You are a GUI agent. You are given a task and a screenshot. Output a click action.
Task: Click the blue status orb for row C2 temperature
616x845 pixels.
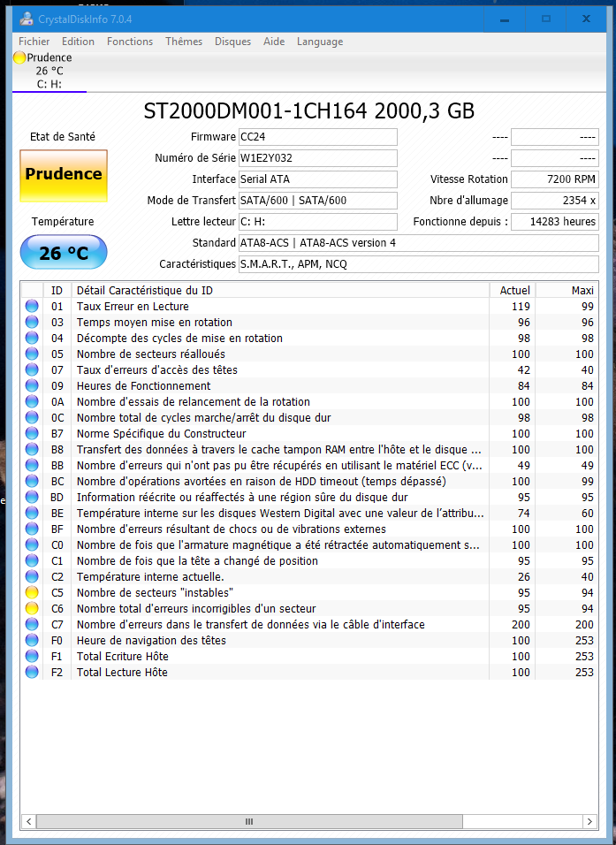[x=32, y=577]
